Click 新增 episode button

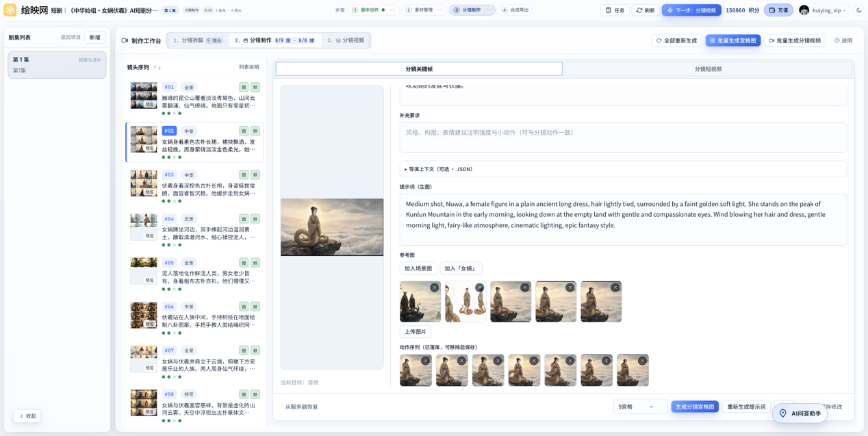click(x=95, y=38)
